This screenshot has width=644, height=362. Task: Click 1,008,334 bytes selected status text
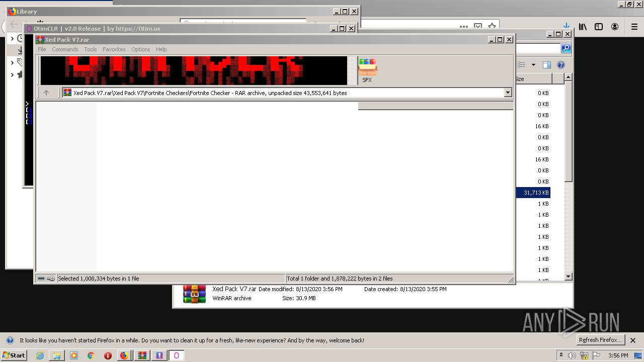coord(99,279)
